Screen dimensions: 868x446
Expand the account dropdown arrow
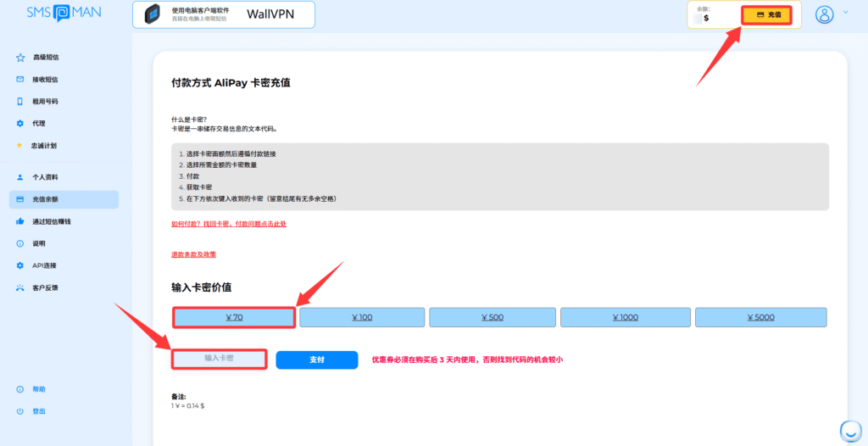coord(845,14)
